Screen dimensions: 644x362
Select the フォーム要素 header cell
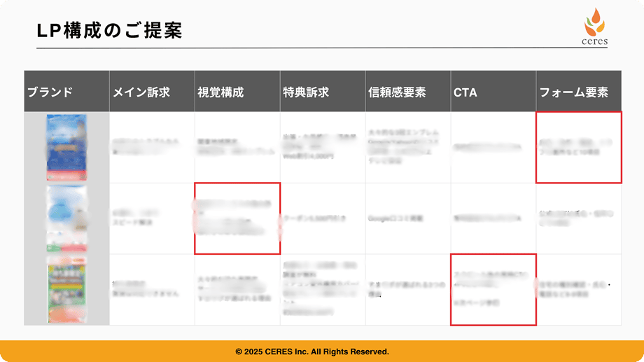(573, 92)
